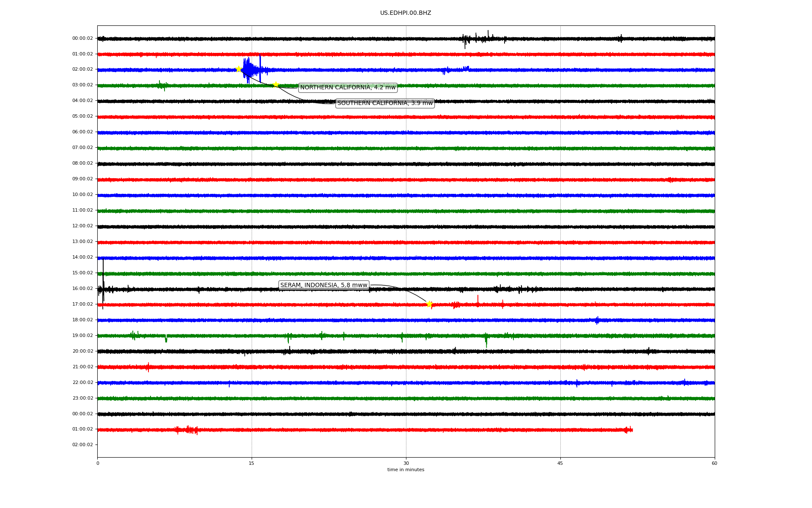Click the 30 minute x-axis tick
Viewport: 812px width, 508px height.
406,463
